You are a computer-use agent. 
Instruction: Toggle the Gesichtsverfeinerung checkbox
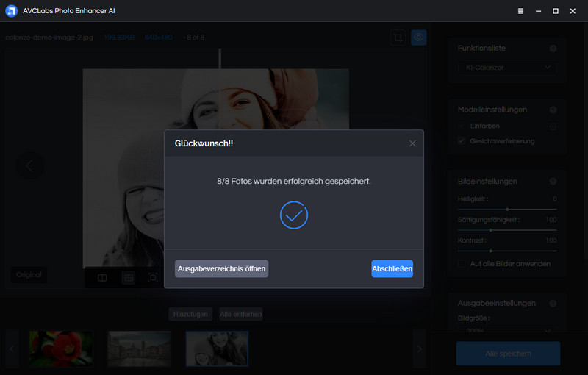click(462, 140)
